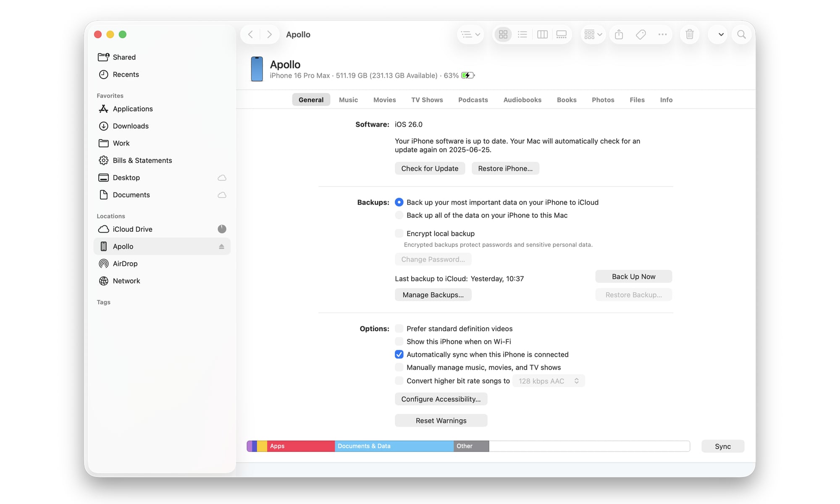Open Recents in sidebar

162,74
